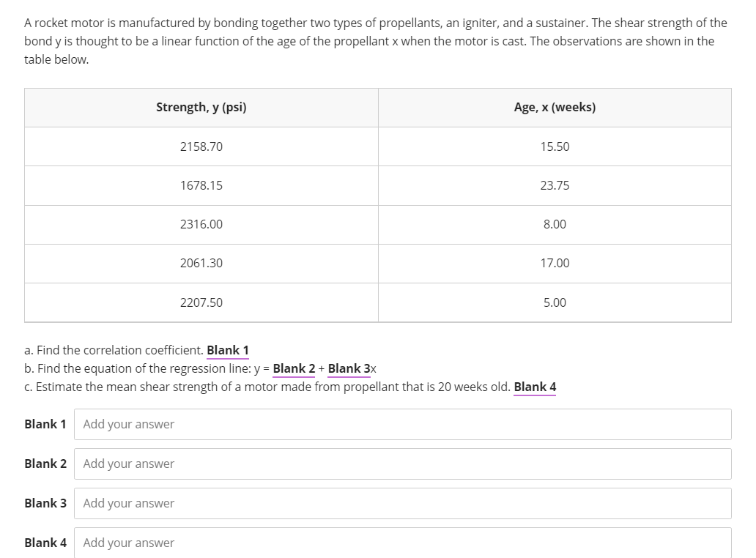Click the Strength, y (psi) column header
756x558 pixels.
pos(201,108)
